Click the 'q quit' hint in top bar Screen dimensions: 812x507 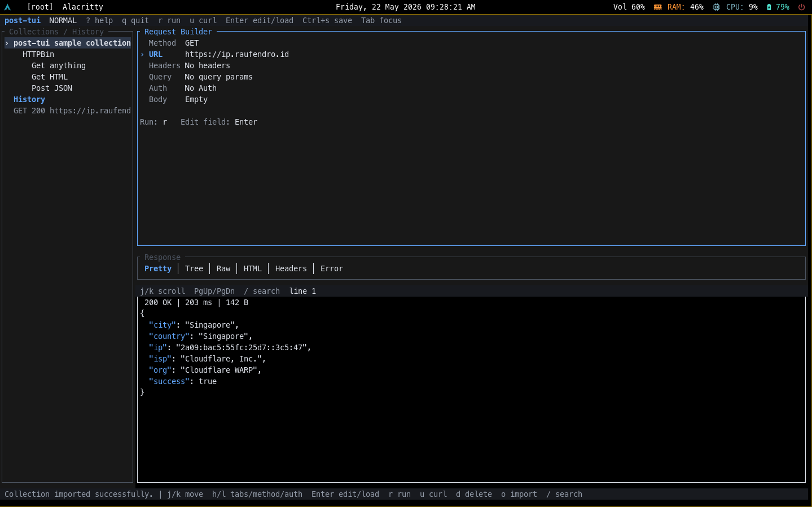click(x=135, y=21)
